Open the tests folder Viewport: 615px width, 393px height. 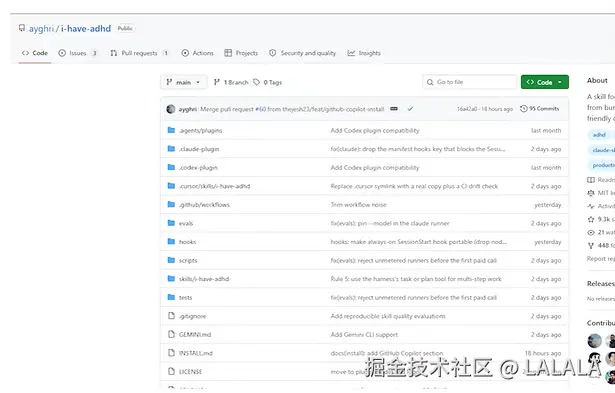186,298
